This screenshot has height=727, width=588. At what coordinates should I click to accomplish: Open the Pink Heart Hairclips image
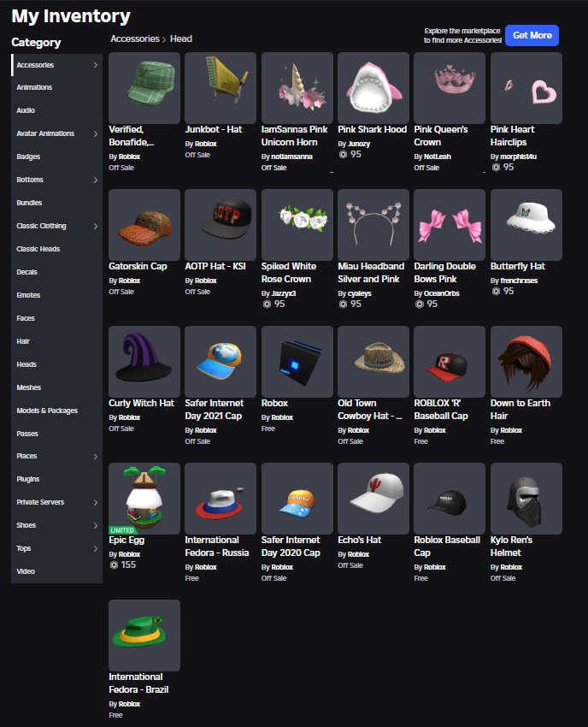[526, 87]
